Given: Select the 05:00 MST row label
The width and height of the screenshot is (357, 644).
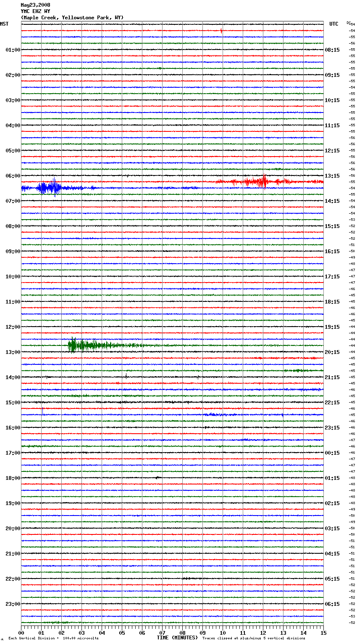Looking at the screenshot, I should point(13,151).
